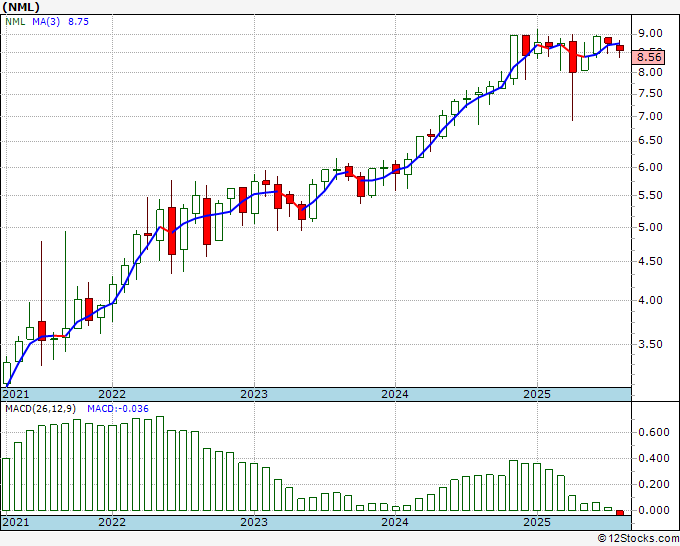Screen dimensions: 680x546
Task: Click the 0.400 MACD axis label
Action: click(x=654, y=458)
